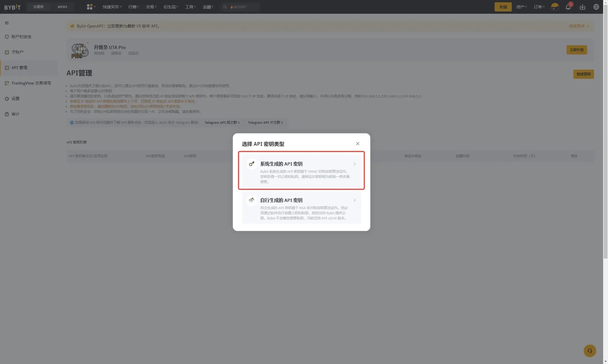This screenshot has width=608, height=364.
Task: Click the 充值 deposit button
Action: tap(503, 7)
